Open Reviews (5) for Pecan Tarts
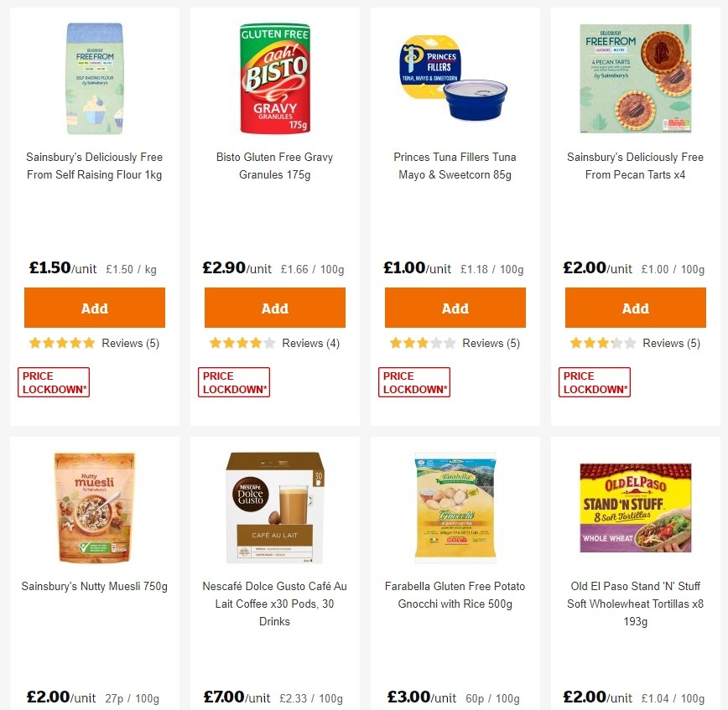 coord(672,343)
